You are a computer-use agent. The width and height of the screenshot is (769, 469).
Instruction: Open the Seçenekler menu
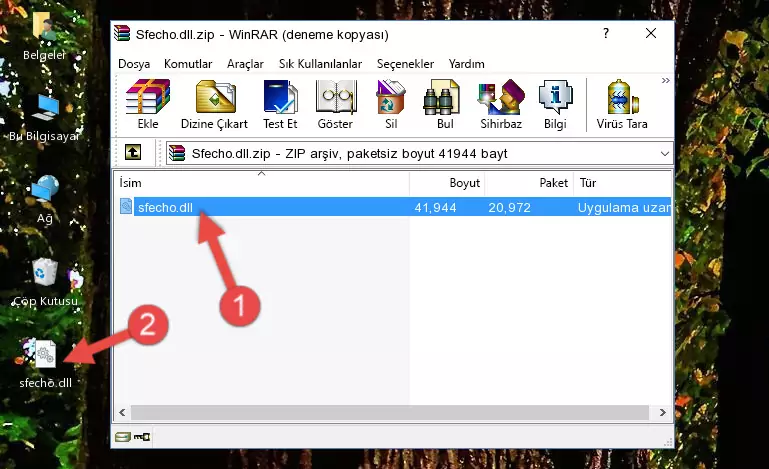click(x=405, y=64)
